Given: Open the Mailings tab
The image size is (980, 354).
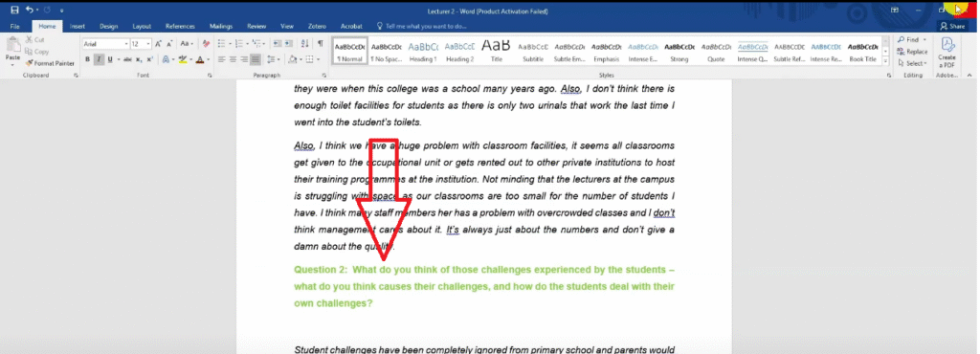Looking at the screenshot, I should (221, 27).
